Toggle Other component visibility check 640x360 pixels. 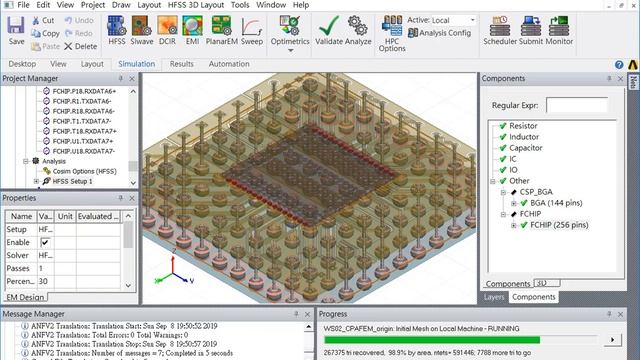tap(503, 181)
